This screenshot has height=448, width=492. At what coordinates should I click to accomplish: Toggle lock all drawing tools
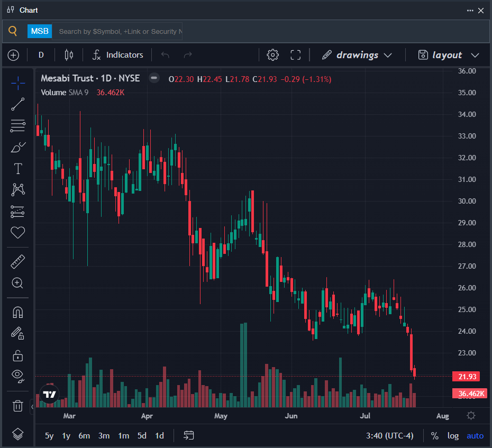(17, 356)
